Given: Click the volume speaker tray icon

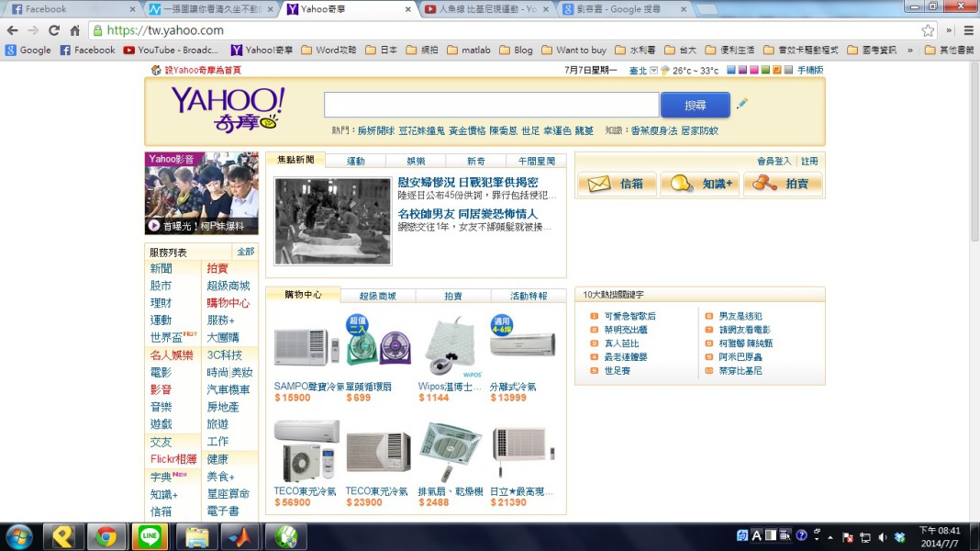Looking at the screenshot, I should [883, 537].
